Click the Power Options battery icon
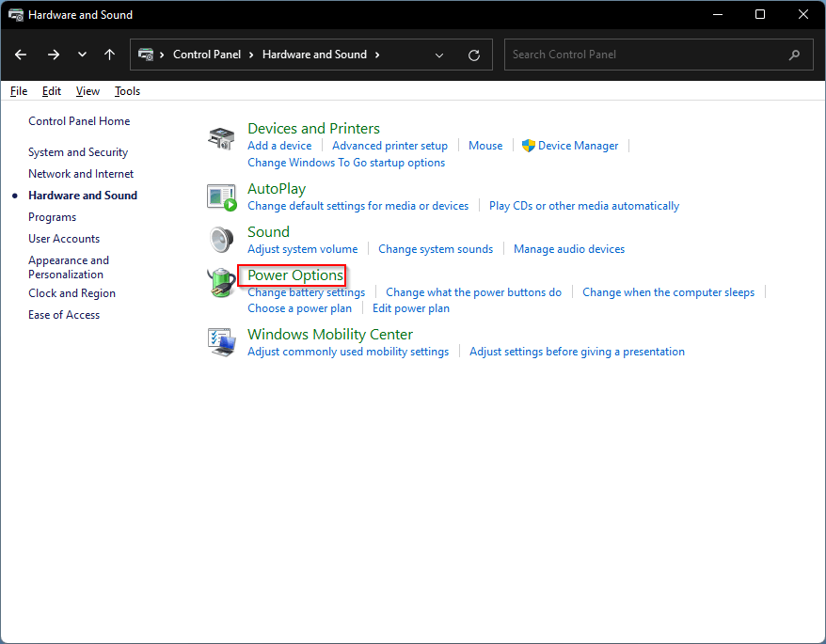Image resolution: width=826 pixels, height=644 pixels. [220, 283]
